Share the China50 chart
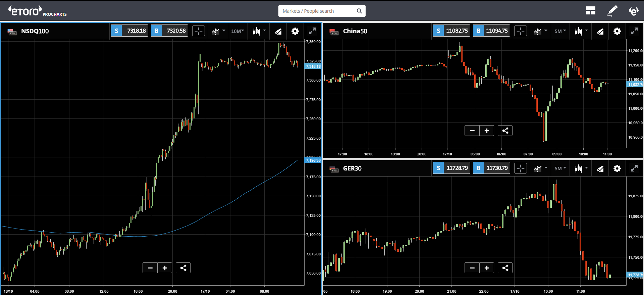644x295 pixels. (x=505, y=131)
